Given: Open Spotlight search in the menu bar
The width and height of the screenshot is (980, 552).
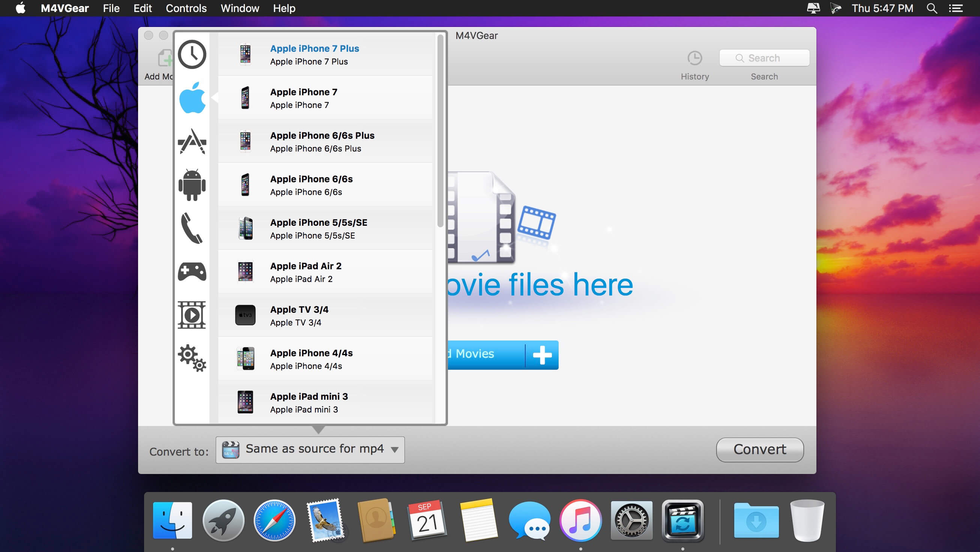Looking at the screenshot, I should click(x=932, y=8).
